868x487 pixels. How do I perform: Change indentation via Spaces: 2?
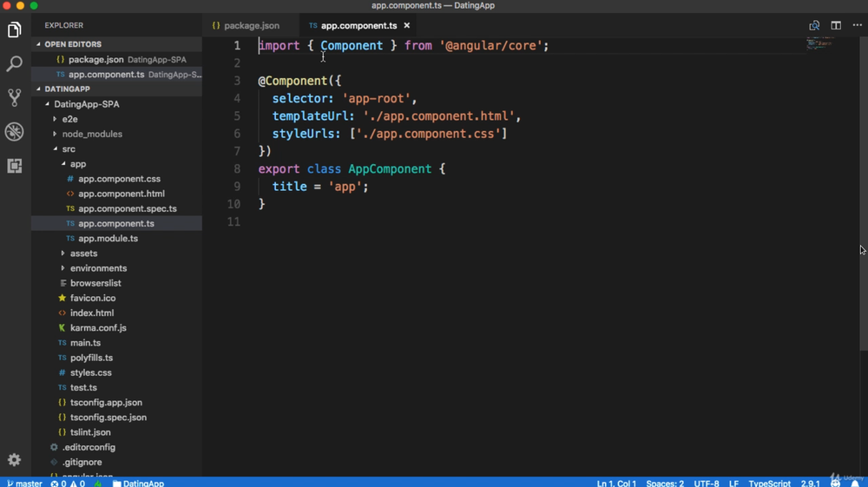[x=665, y=483]
